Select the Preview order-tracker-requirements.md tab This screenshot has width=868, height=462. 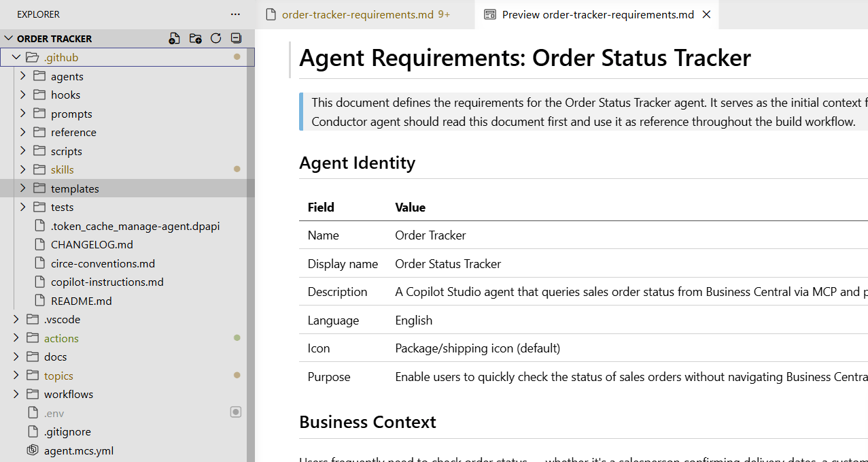tap(597, 14)
